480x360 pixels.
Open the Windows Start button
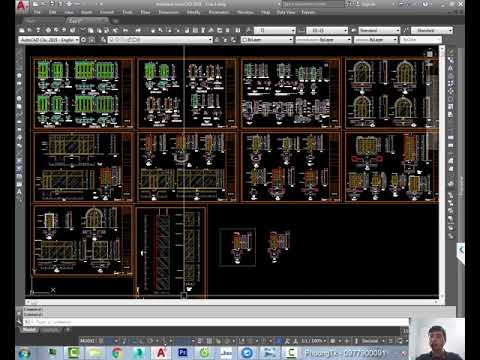click(24, 353)
